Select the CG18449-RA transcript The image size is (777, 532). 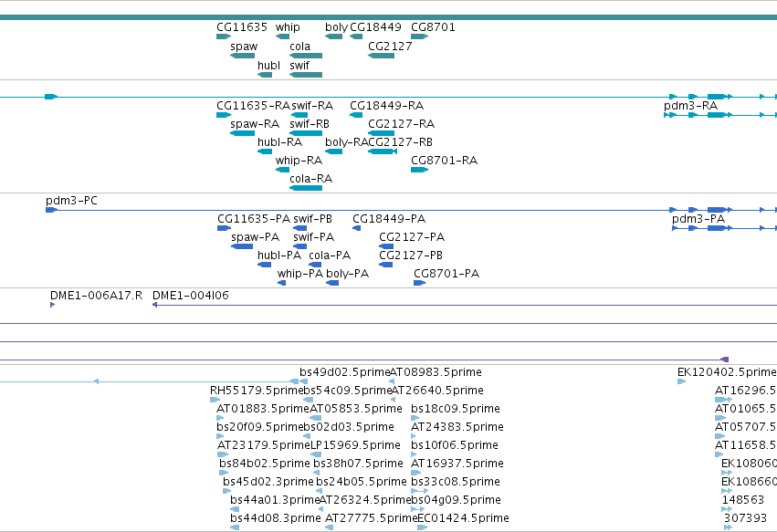pyautogui.click(x=356, y=115)
